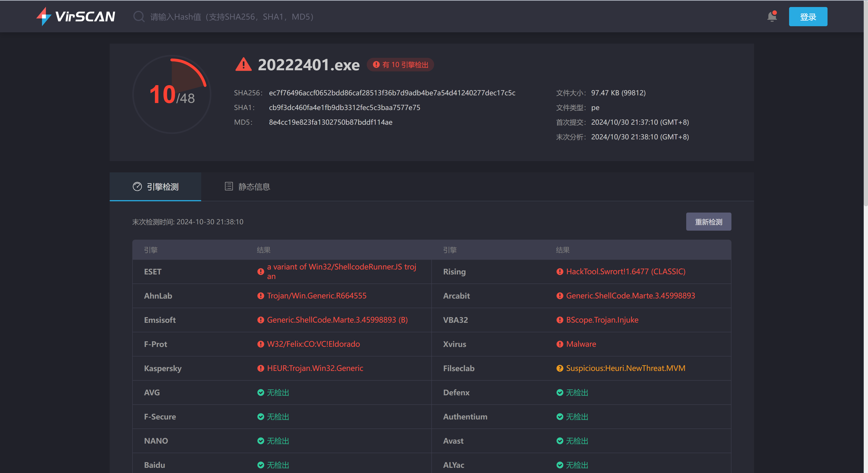Click the 重新检测 rescan button
Screen dimensions: 868x473
pyautogui.click(x=709, y=222)
